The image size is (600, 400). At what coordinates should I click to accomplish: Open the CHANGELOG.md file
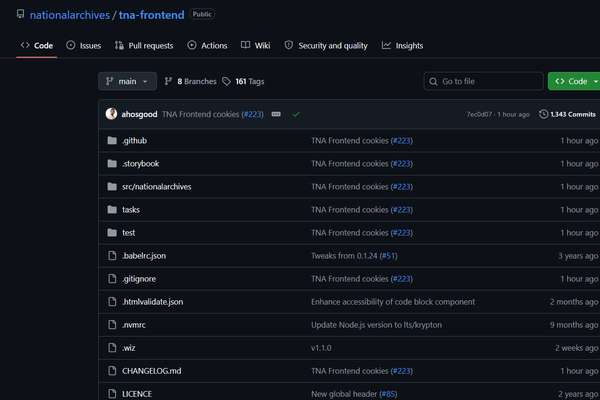pyautogui.click(x=152, y=371)
